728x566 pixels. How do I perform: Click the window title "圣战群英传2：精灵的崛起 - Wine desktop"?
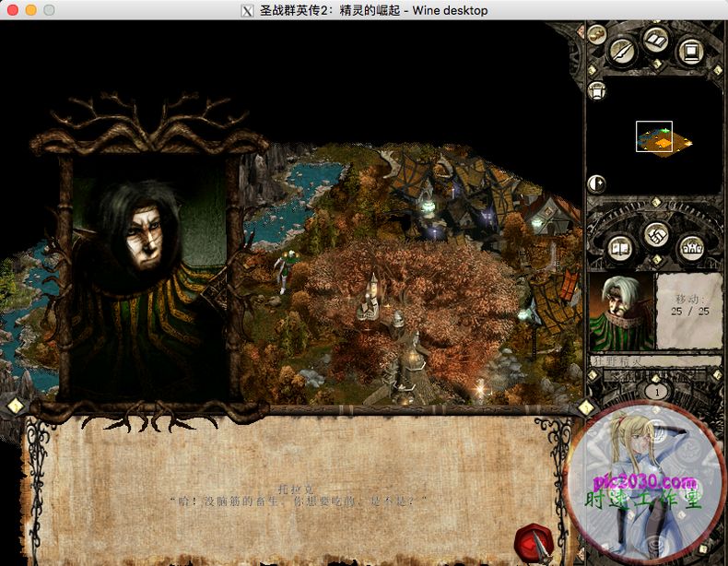point(373,10)
